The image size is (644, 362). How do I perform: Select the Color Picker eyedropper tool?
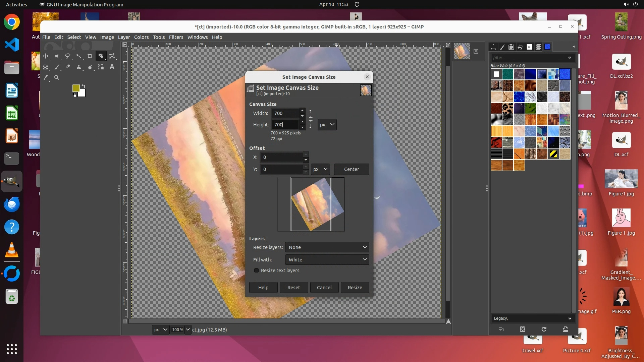click(46, 78)
